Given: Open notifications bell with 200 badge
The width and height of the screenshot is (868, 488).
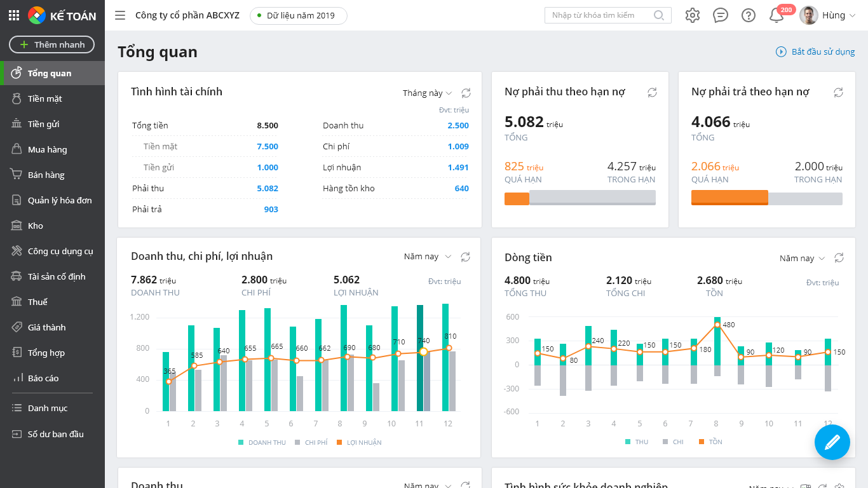Looking at the screenshot, I should point(776,15).
